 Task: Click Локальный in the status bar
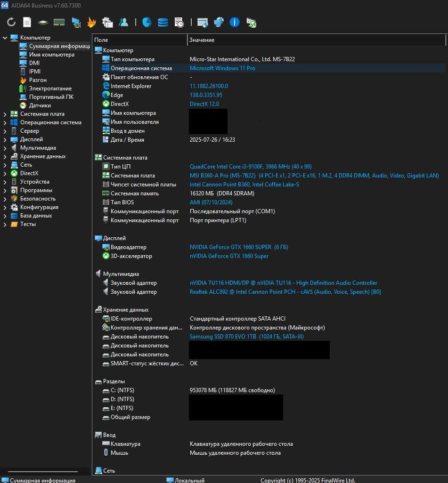tap(189, 480)
